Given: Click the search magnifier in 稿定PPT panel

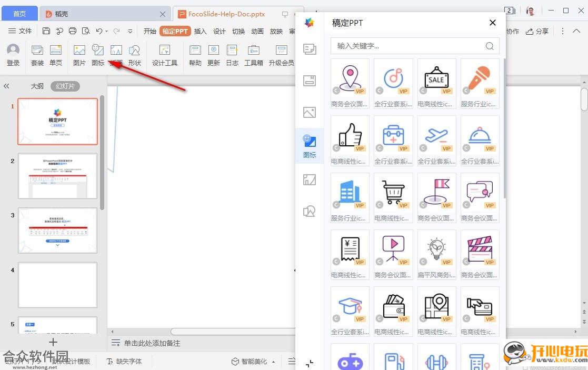Looking at the screenshot, I should click(490, 46).
